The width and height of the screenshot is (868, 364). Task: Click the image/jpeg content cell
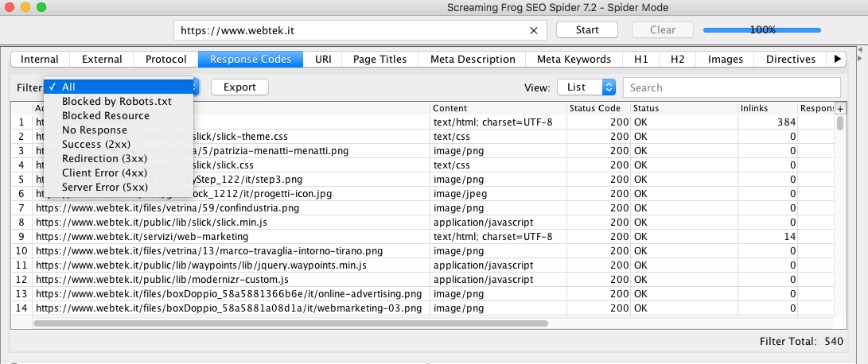click(499, 194)
